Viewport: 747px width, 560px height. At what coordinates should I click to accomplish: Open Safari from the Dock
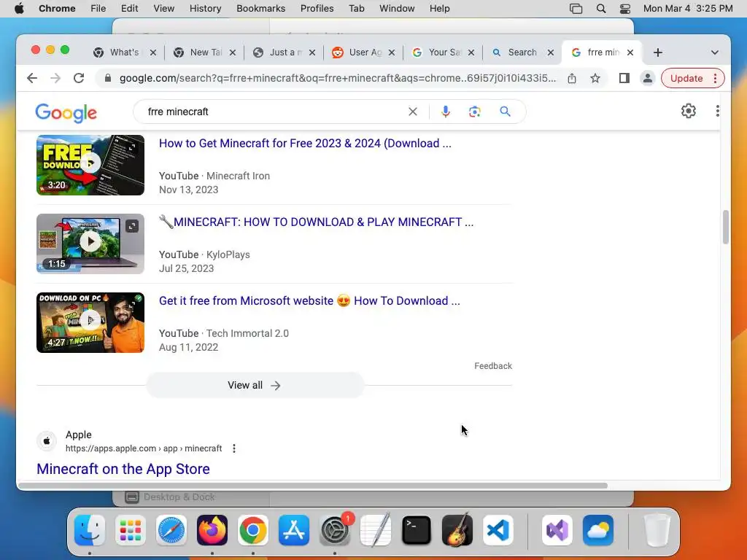(171, 530)
